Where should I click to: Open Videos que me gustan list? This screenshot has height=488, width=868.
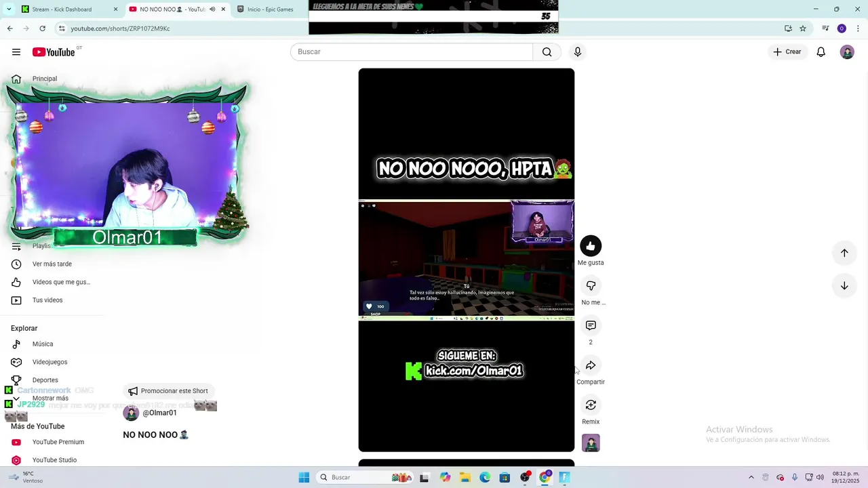coord(52,282)
